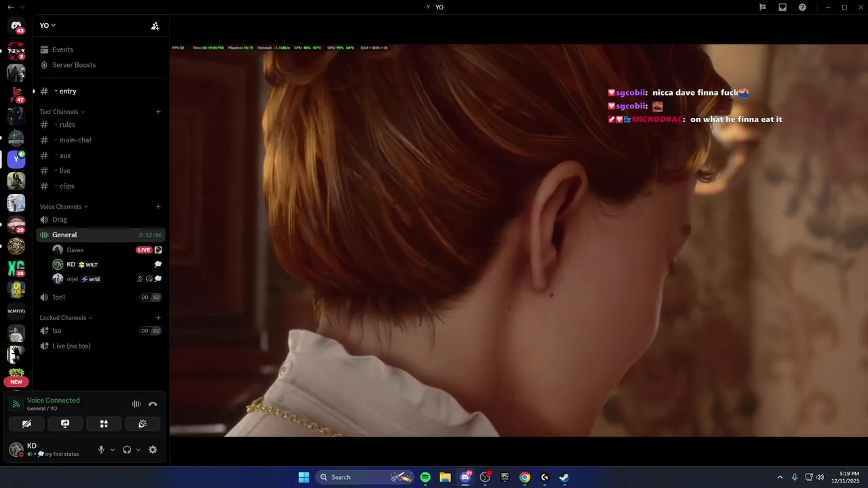The image size is (868, 488).
Task: Open KD user profile avatar
Action: click(16, 449)
